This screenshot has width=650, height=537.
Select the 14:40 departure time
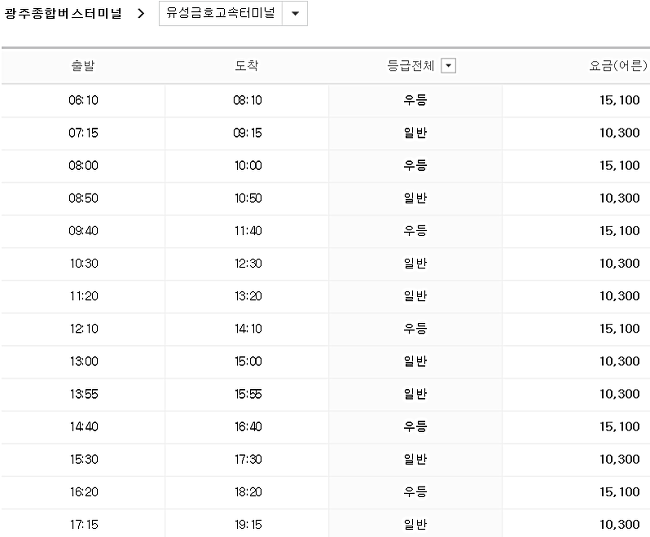pyautogui.click(x=84, y=427)
